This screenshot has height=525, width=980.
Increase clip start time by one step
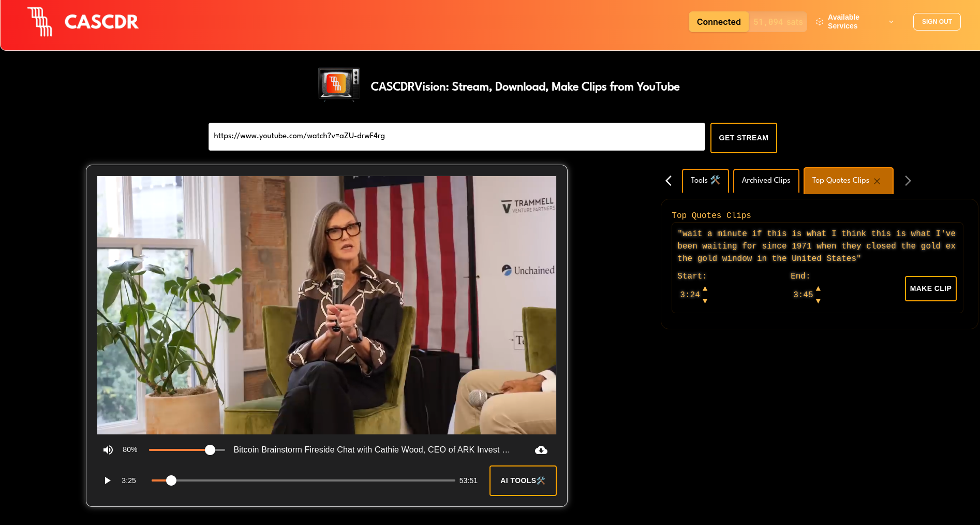point(705,289)
